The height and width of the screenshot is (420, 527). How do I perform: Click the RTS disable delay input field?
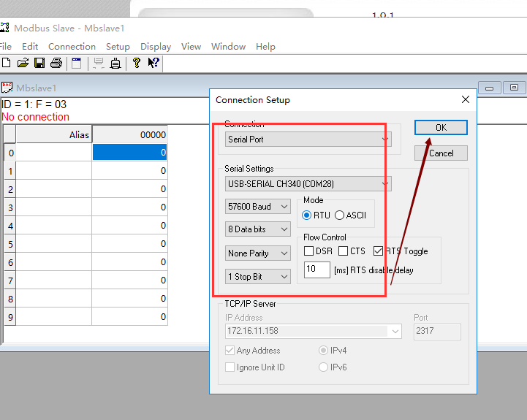pyautogui.click(x=317, y=270)
